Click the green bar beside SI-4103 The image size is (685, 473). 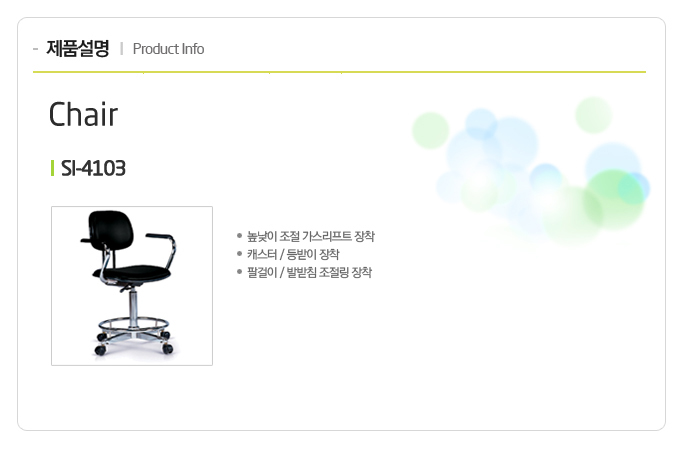point(52,168)
